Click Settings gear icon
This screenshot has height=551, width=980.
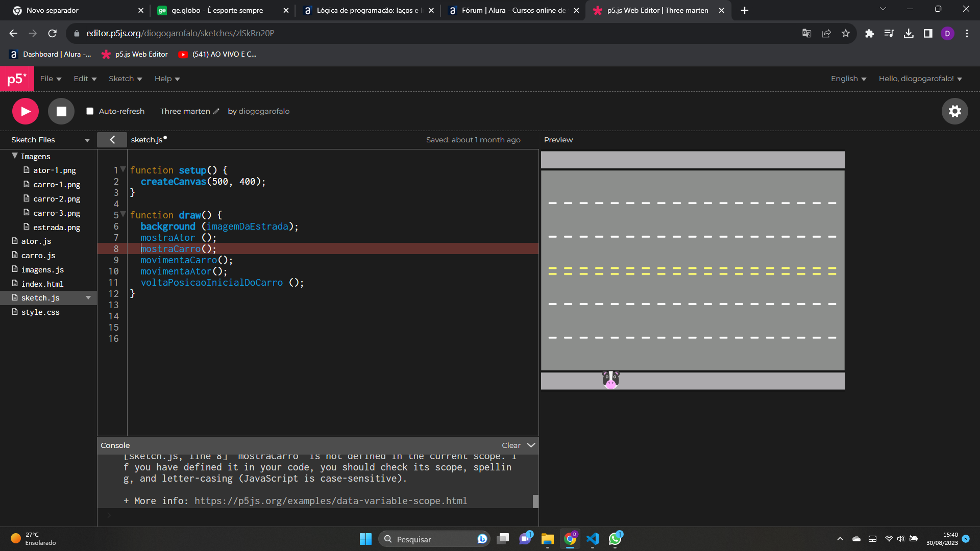point(955,111)
